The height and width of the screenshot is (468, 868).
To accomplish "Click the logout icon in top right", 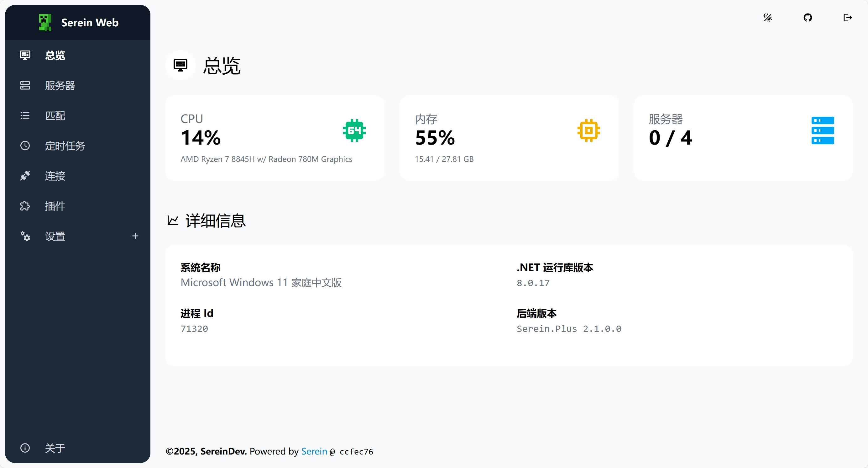I will tap(847, 18).
